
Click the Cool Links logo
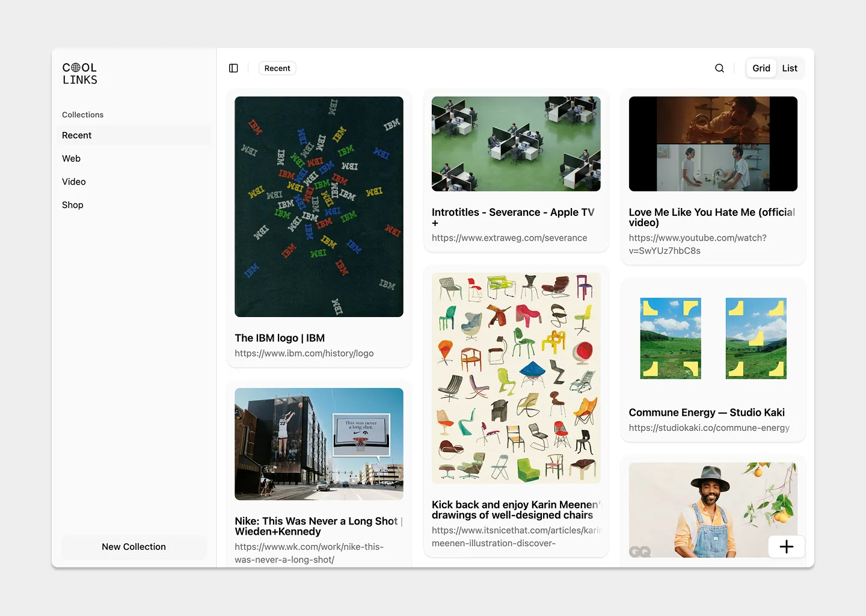click(x=80, y=73)
